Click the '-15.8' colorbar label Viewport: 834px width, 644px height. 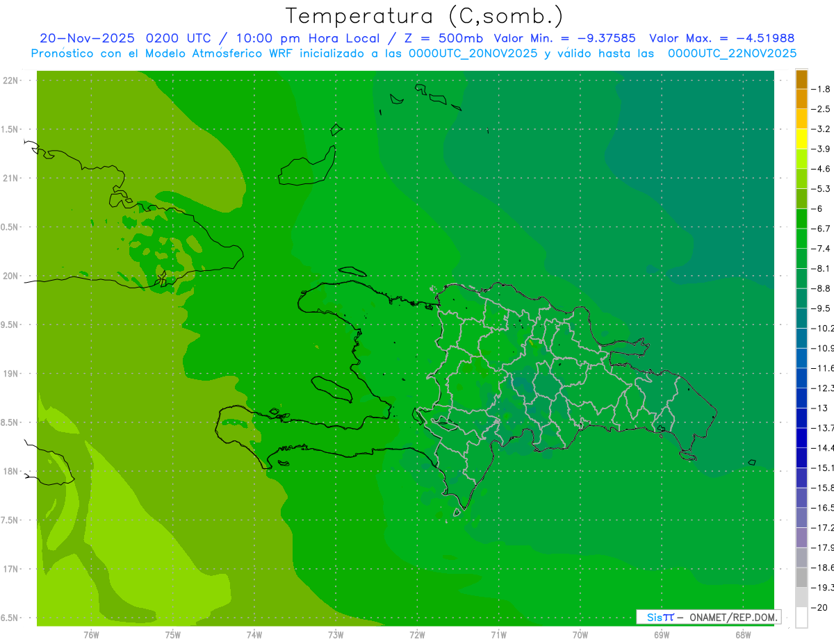click(x=822, y=488)
